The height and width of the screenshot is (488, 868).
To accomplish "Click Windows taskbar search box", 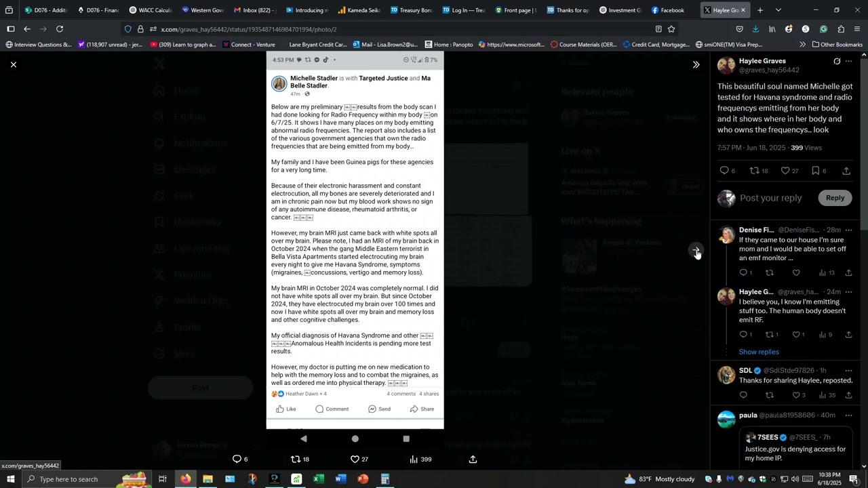I will (x=87, y=479).
